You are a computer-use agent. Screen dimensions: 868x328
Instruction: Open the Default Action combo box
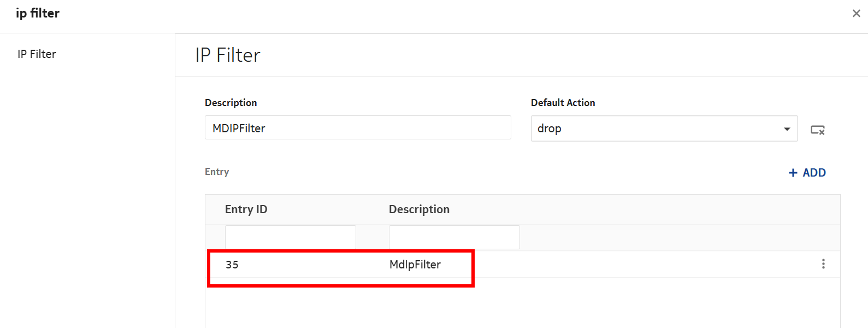coord(656,128)
